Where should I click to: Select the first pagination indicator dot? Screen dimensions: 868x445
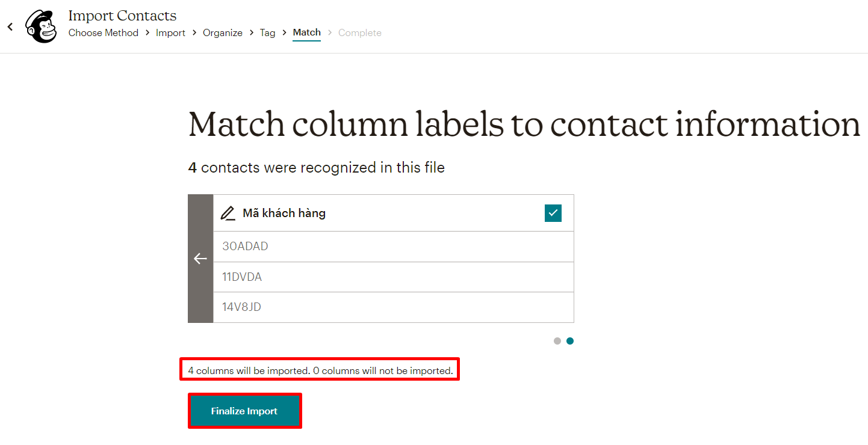tap(557, 341)
